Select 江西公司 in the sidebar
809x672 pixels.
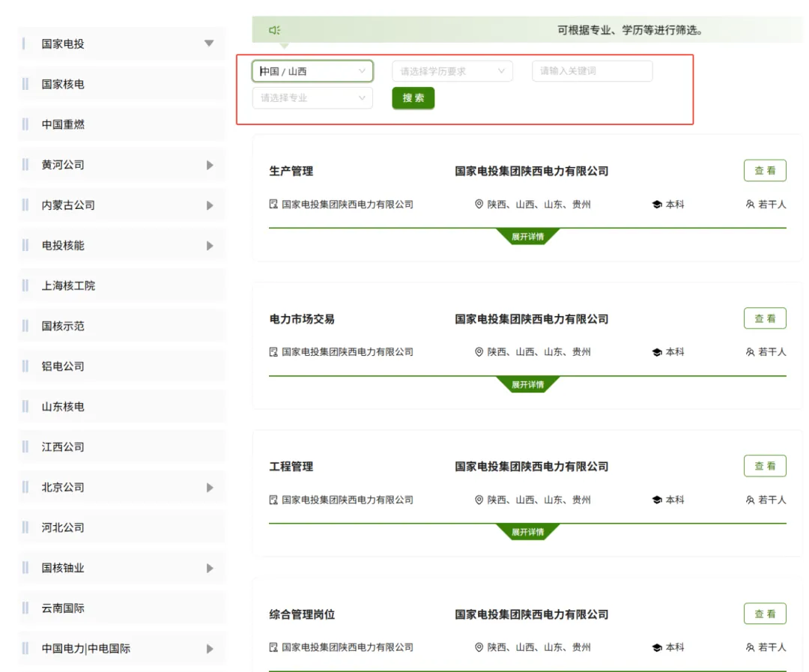(x=122, y=447)
